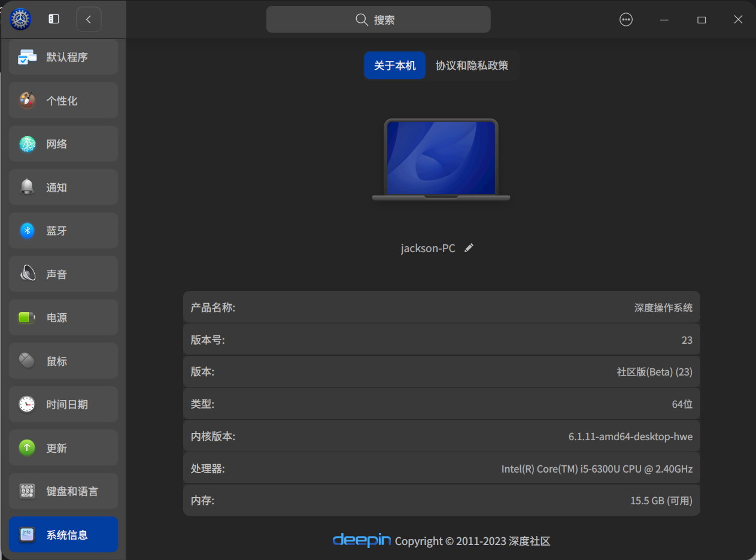Select the 时间日期 (Time) sidebar icon
The height and width of the screenshot is (560, 756).
(x=27, y=404)
